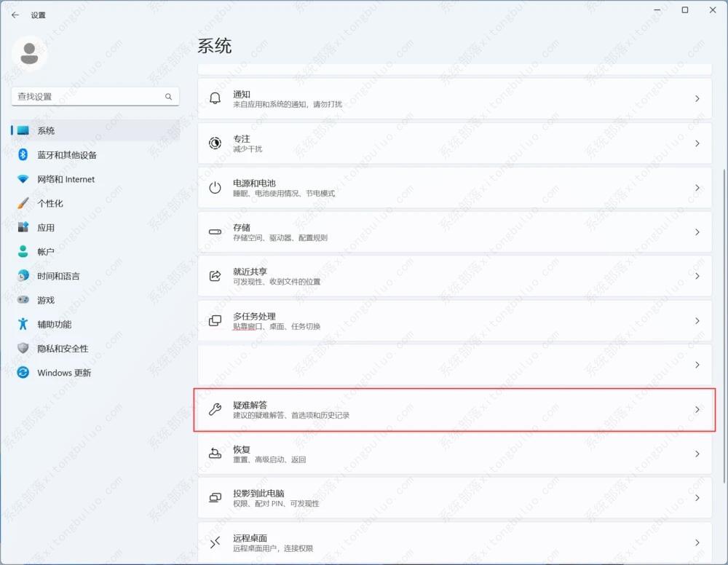Click the Bluetooth and devices icon
Viewport: 728px width, 565px height.
(x=23, y=155)
